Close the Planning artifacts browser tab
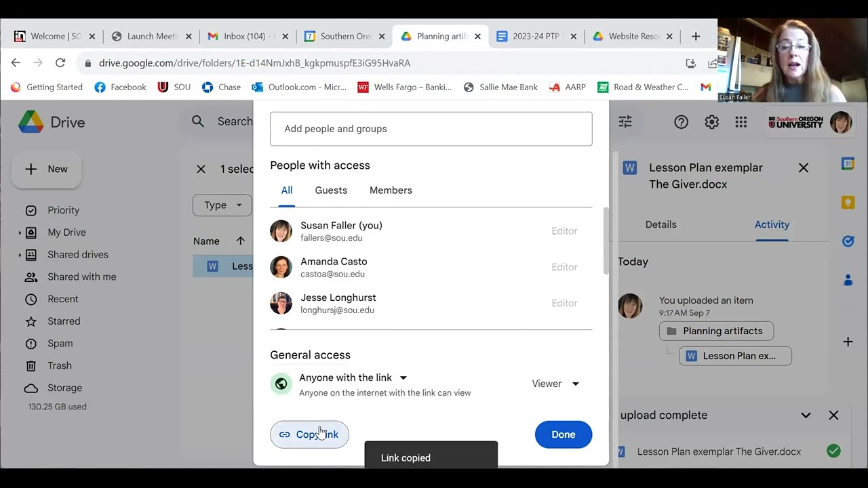This screenshot has height=488, width=868. click(477, 37)
